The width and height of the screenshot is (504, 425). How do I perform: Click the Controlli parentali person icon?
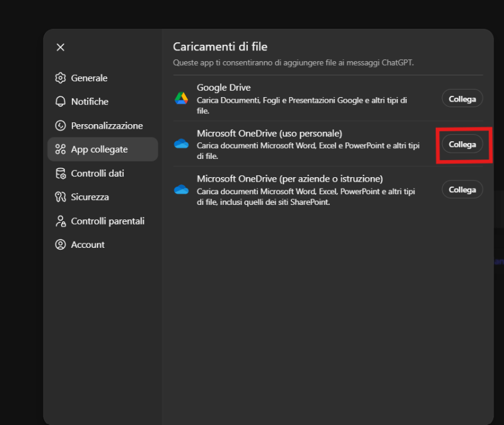(61, 221)
